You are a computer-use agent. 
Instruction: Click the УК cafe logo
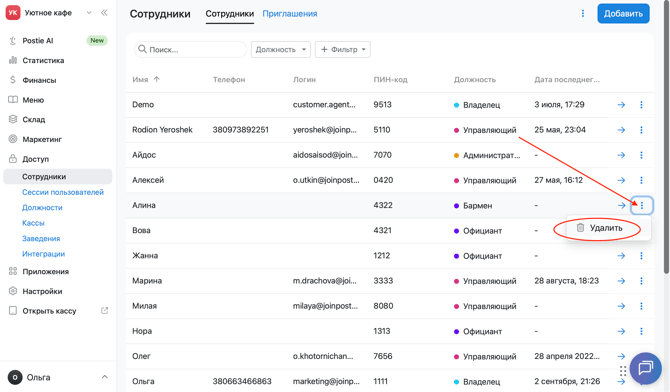13,13
